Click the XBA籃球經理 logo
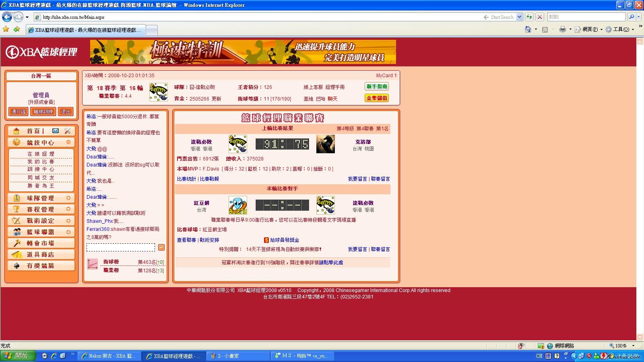644x362 pixels. point(41,52)
